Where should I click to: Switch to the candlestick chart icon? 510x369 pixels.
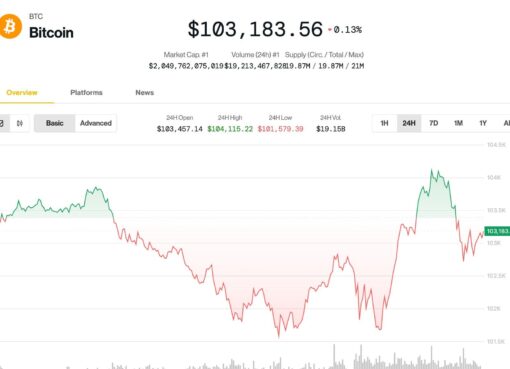point(20,123)
